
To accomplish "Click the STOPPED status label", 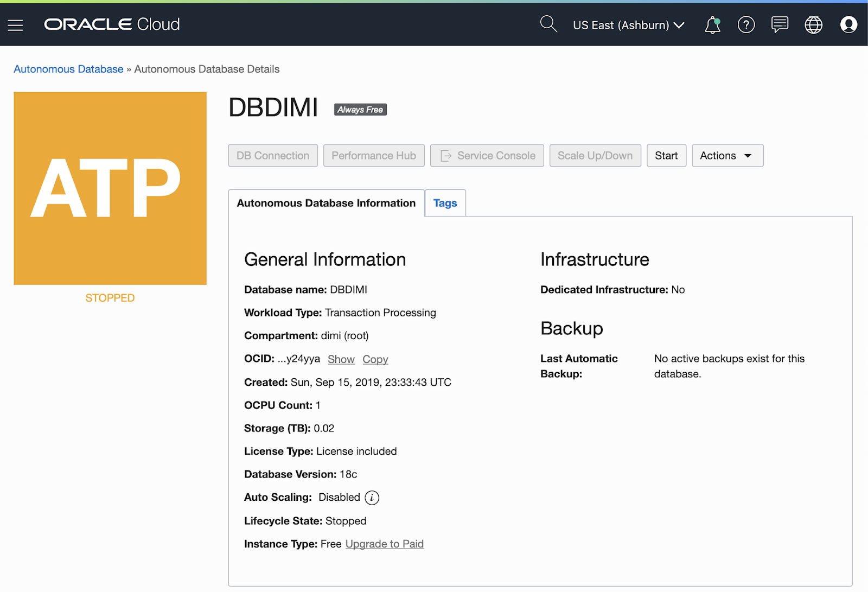I will click(x=110, y=298).
